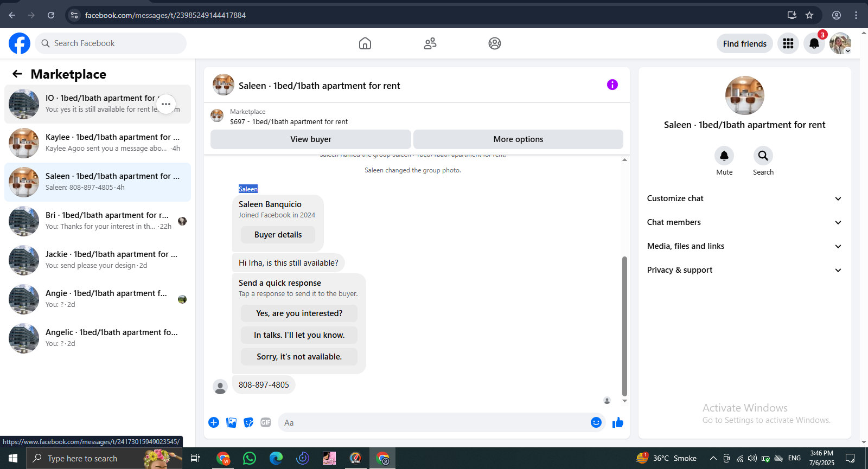Image resolution: width=868 pixels, height=469 pixels.
Task: Open the Angie apartment conversation
Action: tap(98, 299)
